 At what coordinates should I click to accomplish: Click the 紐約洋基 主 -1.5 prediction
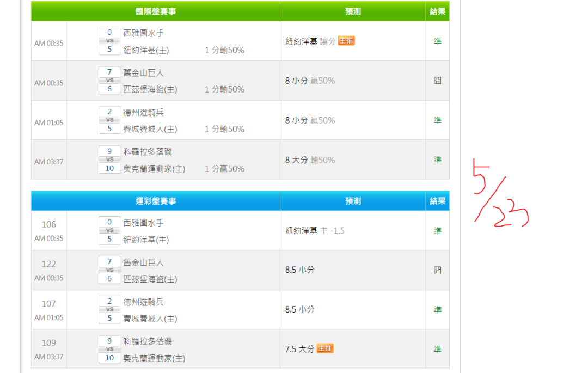pyautogui.click(x=315, y=230)
